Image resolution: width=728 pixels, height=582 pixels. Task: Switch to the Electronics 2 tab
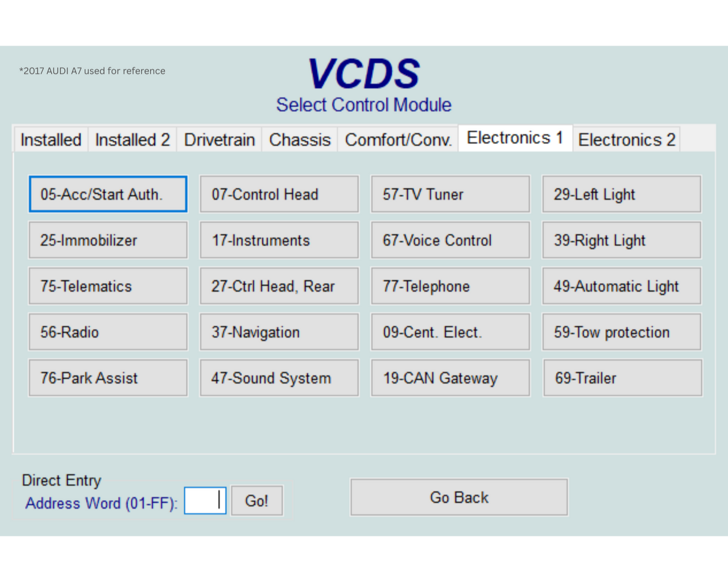[626, 140]
